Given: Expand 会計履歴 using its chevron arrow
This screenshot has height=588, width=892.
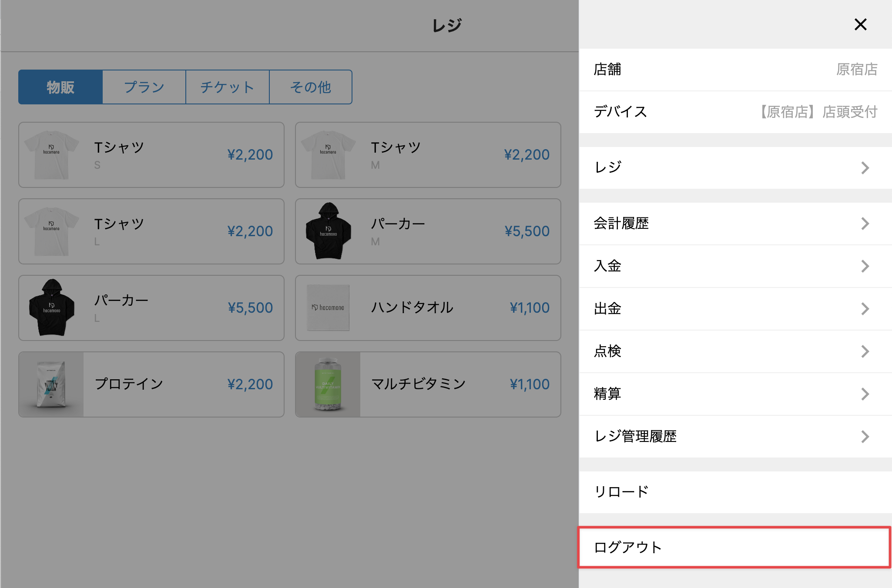Looking at the screenshot, I should pos(865,224).
